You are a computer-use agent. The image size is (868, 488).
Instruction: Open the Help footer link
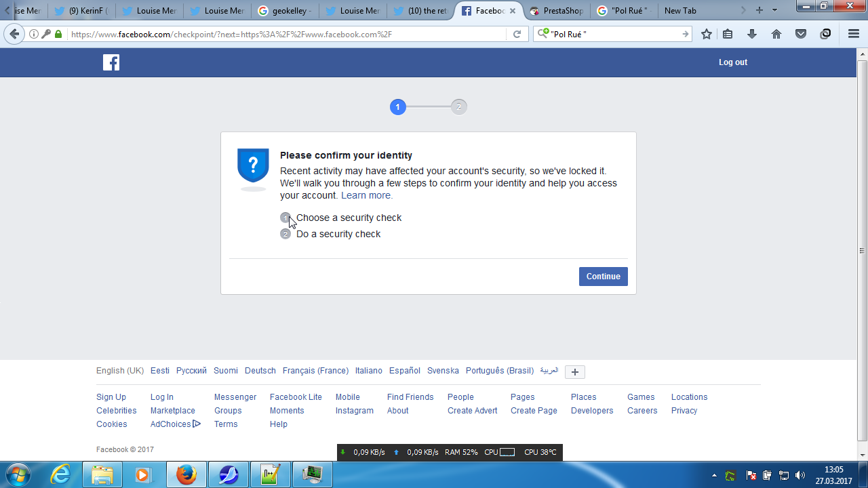[x=279, y=424]
